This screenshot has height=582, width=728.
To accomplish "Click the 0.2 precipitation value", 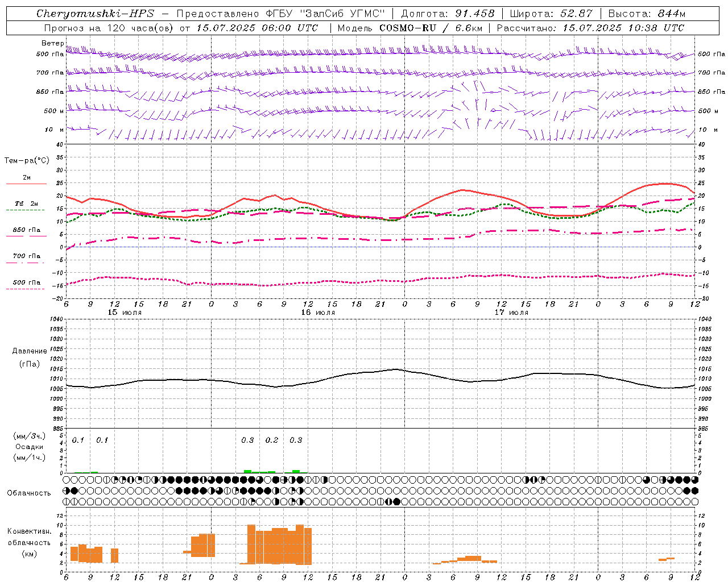I will [x=272, y=440].
